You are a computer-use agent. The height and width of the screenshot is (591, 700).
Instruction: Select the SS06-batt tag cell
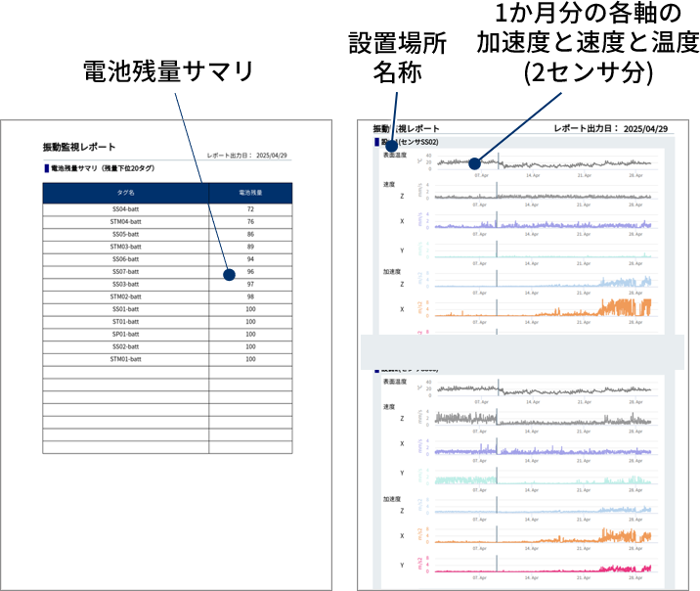pos(125,259)
